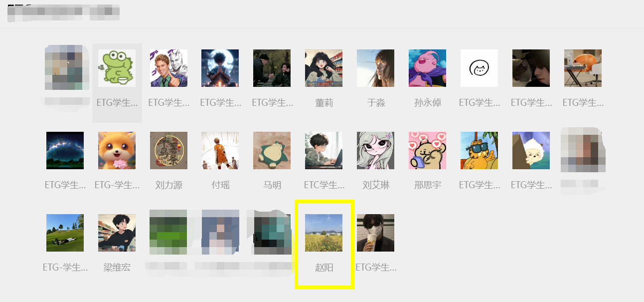The height and width of the screenshot is (302, 644).
Task: Click the masked man with drink avatar
Action: pos(376,233)
